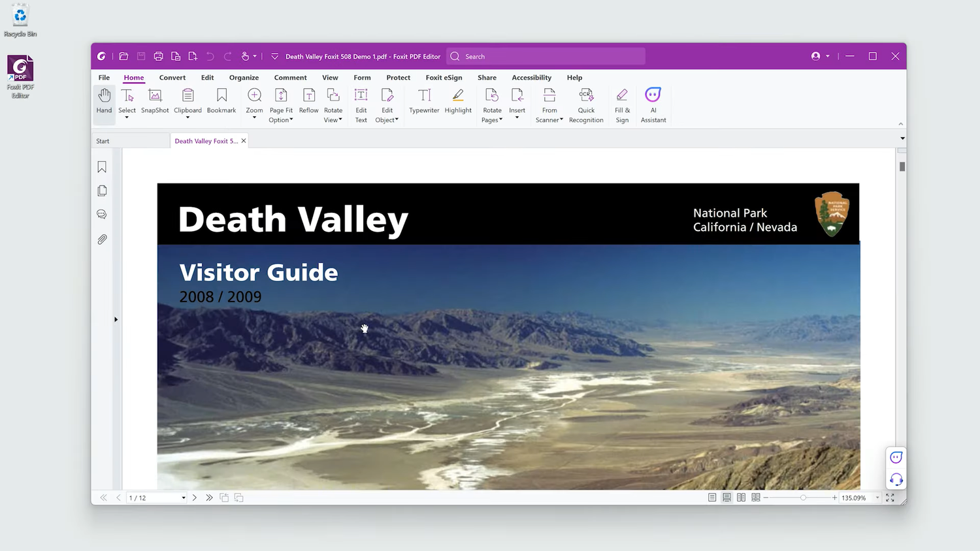Close the Death Valley document tab
This screenshot has height=551, width=980.
click(x=244, y=141)
